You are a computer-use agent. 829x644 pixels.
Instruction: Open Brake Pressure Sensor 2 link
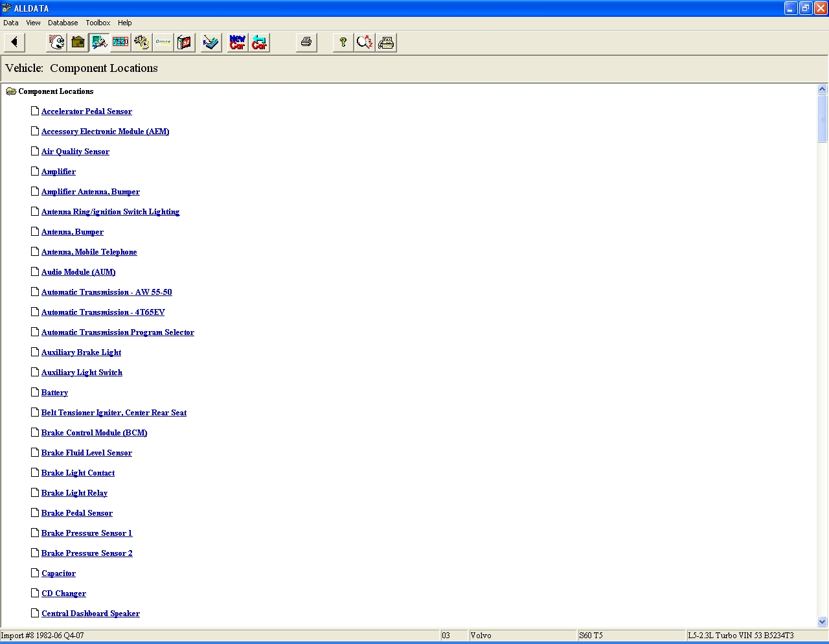87,553
